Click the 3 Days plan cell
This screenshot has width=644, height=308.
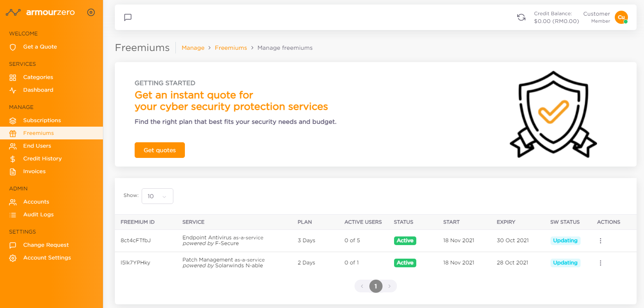point(306,241)
